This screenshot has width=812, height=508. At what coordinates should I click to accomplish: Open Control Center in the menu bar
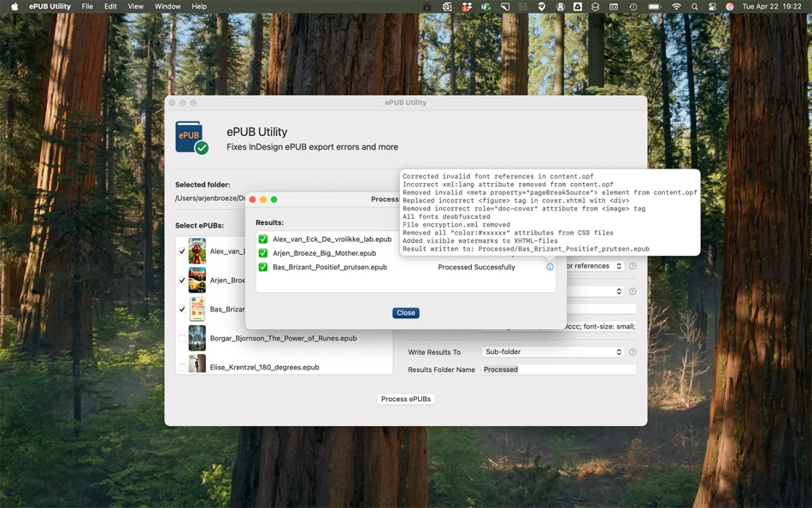tap(711, 7)
